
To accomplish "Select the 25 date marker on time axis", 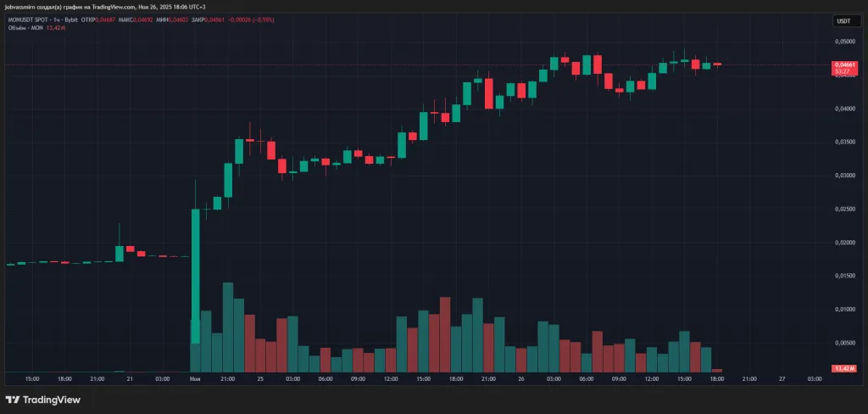I will point(260,378).
